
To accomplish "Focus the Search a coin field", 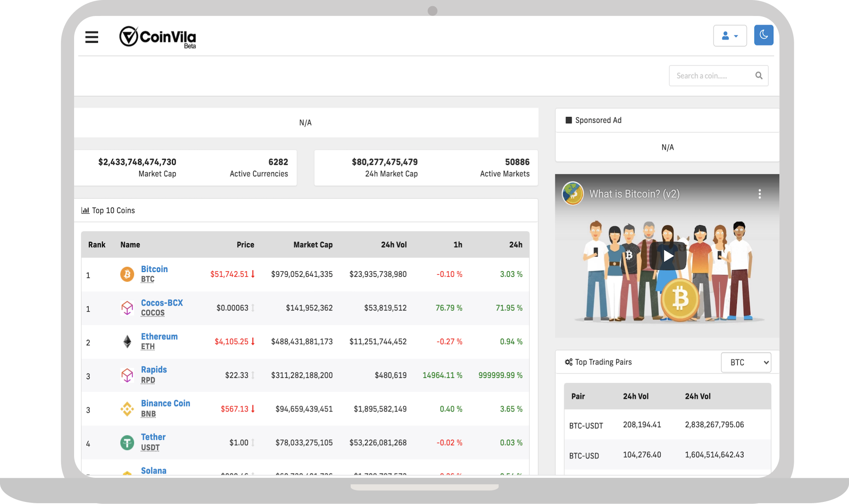I will pyautogui.click(x=718, y=76).
